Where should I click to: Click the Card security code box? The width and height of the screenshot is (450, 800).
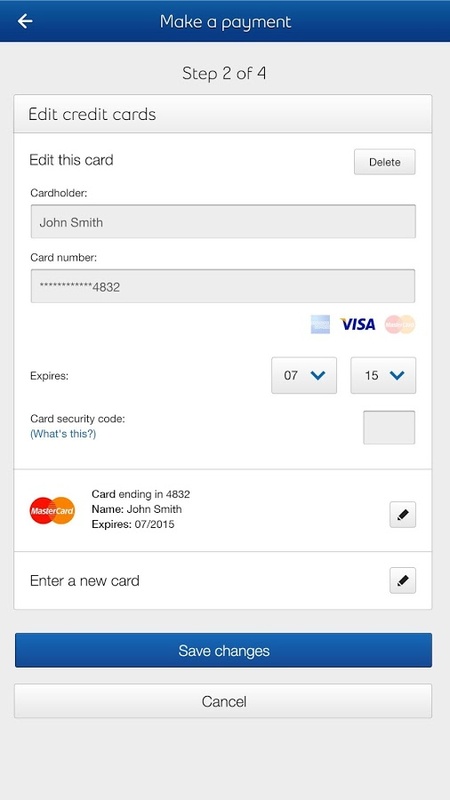pos(389,428)
